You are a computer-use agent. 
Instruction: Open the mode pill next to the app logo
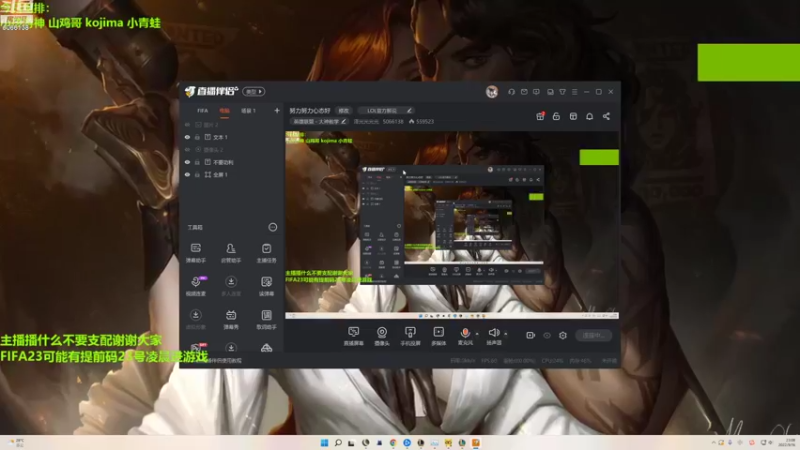click(x=254, y=92)
